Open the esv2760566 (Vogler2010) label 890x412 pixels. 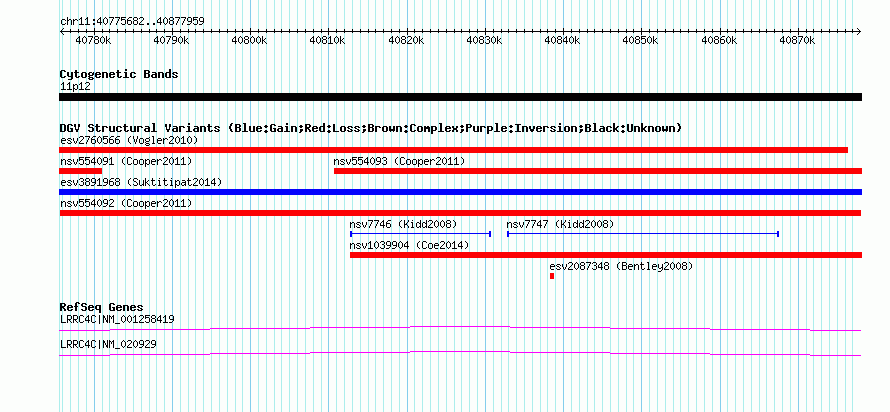pos(129,140)
